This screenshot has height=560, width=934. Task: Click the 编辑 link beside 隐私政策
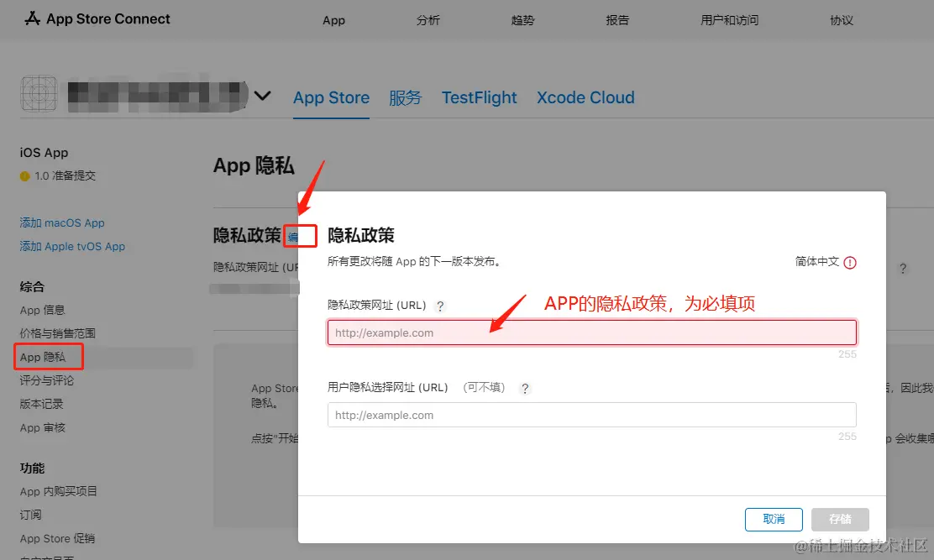(292, 237)
